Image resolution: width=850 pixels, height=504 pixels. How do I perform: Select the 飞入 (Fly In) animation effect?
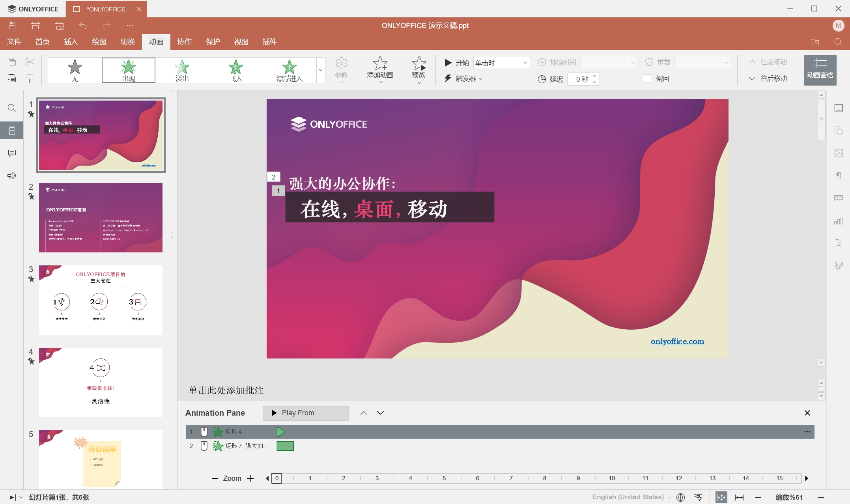tap(235, 70)
